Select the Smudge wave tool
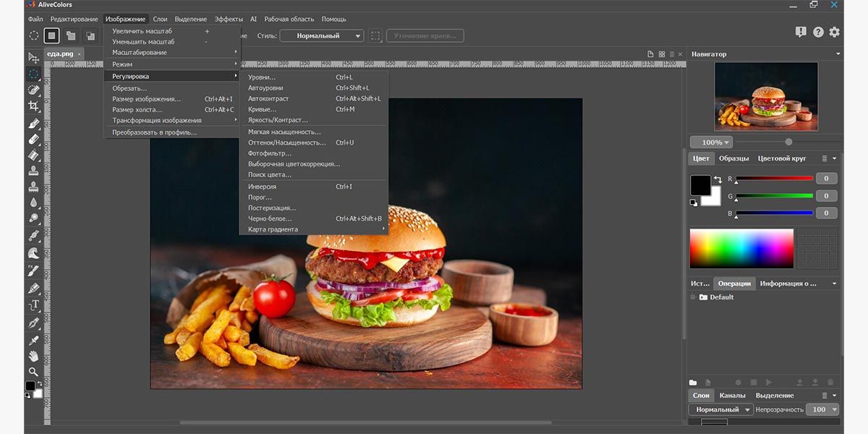Image resolution: width=868 pixels, height=434 pixels. 33,253
